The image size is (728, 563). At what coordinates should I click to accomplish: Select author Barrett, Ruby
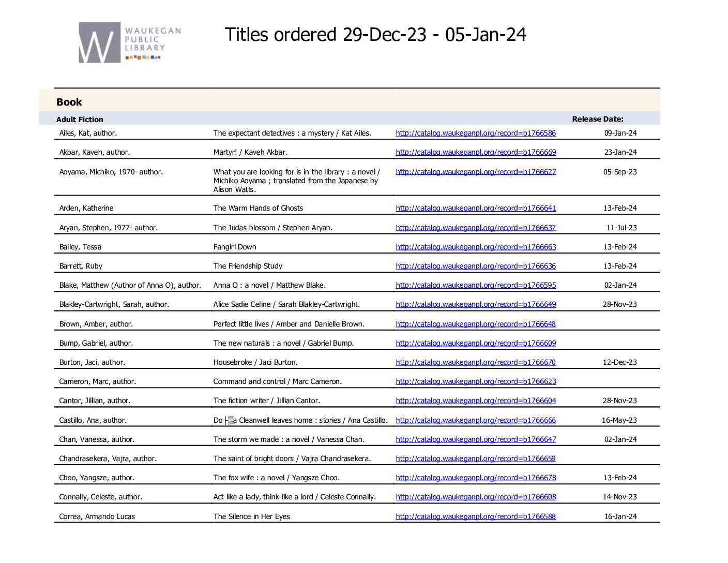pyautogui.click(x=81, y=266)
